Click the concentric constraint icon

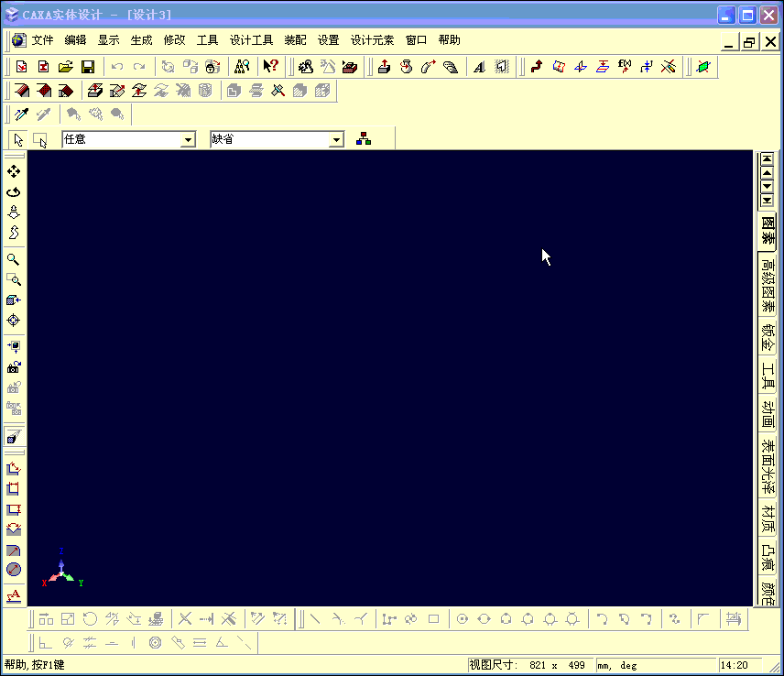click(x=155, y=642)
